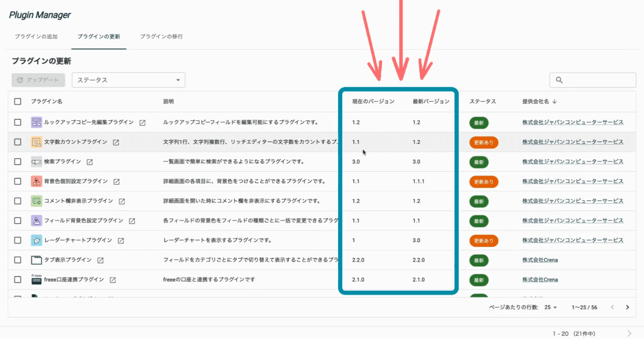
Task: Open external link for コメント欄非表示プラグイン
Action: pyautogui.click(x=122, y=201)
